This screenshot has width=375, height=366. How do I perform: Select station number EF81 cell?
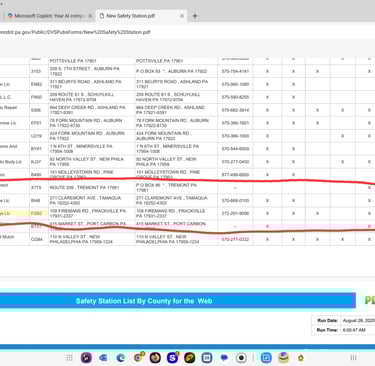point(36,123)
